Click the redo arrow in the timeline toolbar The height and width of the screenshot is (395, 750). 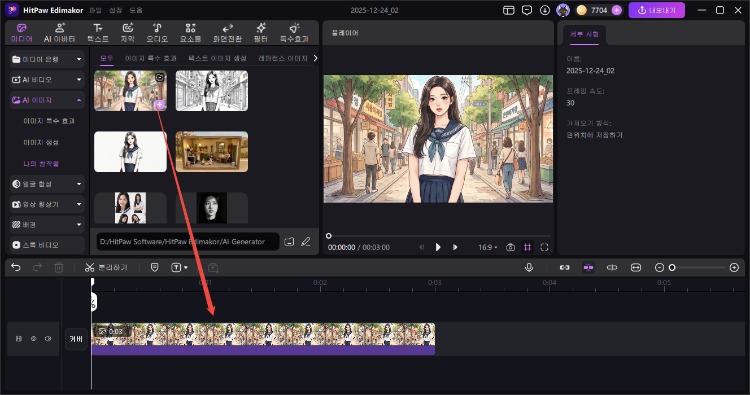pyautogui.click(x=37, y=267)
